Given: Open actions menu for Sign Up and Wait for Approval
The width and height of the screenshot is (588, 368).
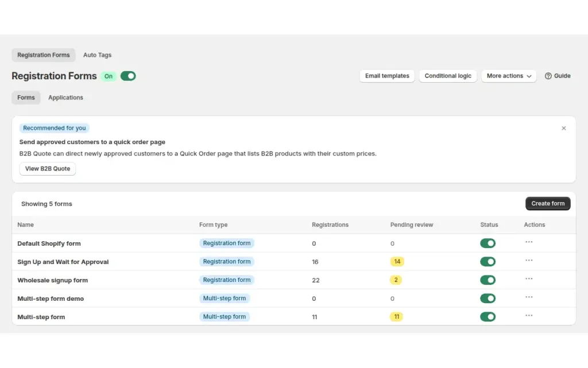Looking at the screenshot, I should [x=529, y=261].
